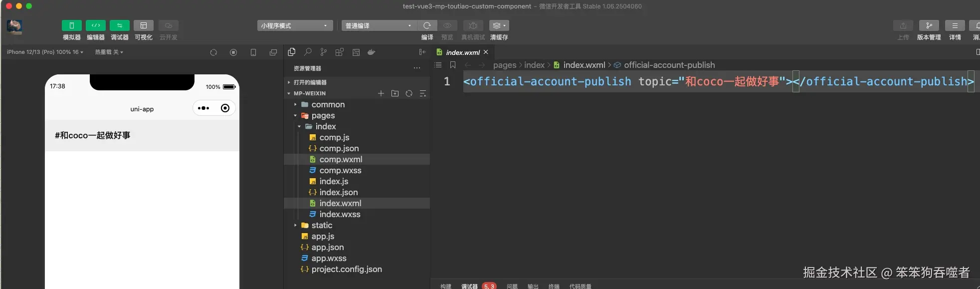Click the refresh explorer icon in MP-WEIXIN header
The image size is (980, 289).
click(409, 93)
